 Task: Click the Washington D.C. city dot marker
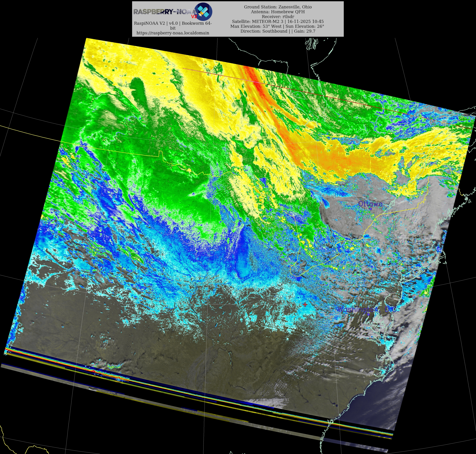point(368,315)
